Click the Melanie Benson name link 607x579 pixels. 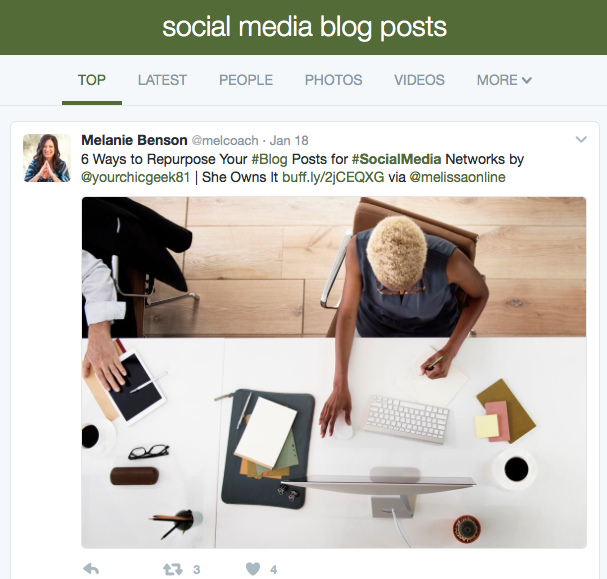[134, 140]
